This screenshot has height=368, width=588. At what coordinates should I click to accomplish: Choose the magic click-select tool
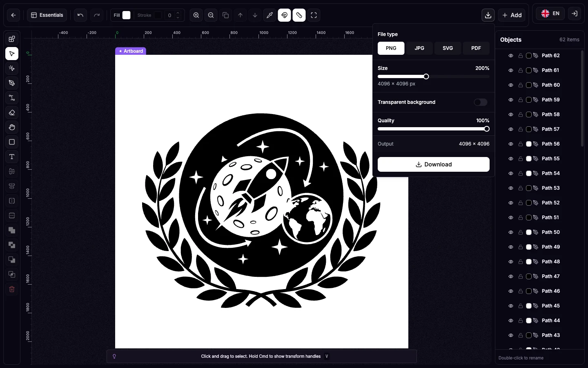(12, 68)
